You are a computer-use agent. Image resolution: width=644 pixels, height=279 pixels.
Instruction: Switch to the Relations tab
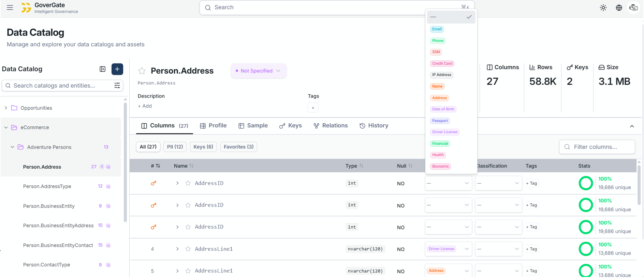click(331, 126)
